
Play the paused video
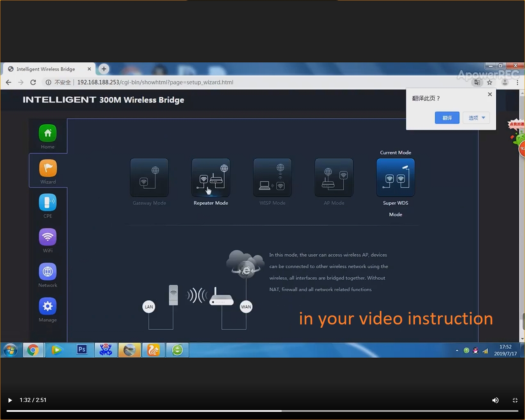[x=10, y=400]
